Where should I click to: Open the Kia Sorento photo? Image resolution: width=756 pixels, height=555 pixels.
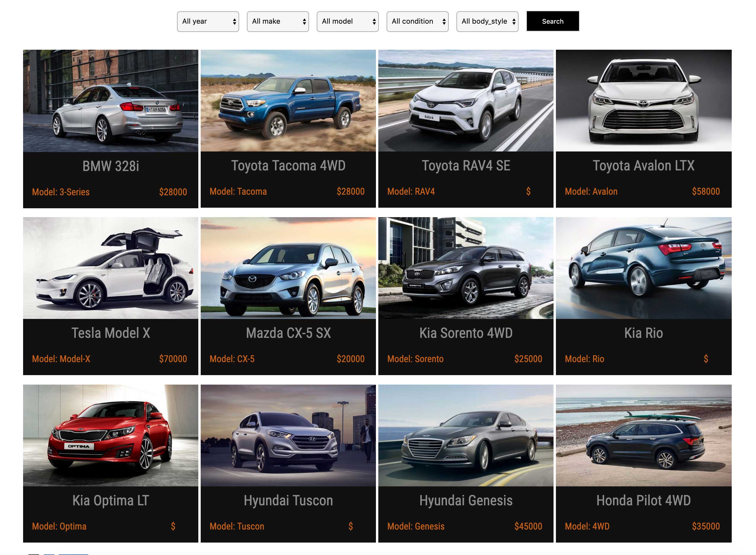[x=466, y=268]
